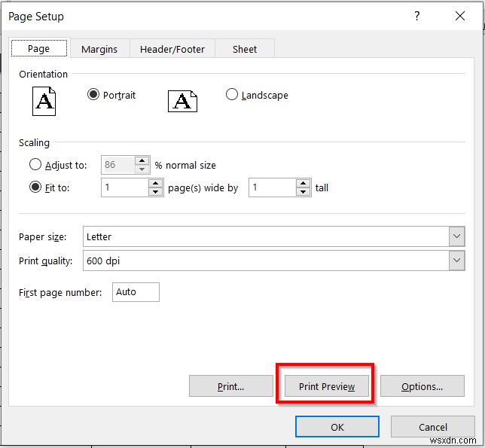Click the Print... button
This screenshot has width=485, height=448.
231,386
